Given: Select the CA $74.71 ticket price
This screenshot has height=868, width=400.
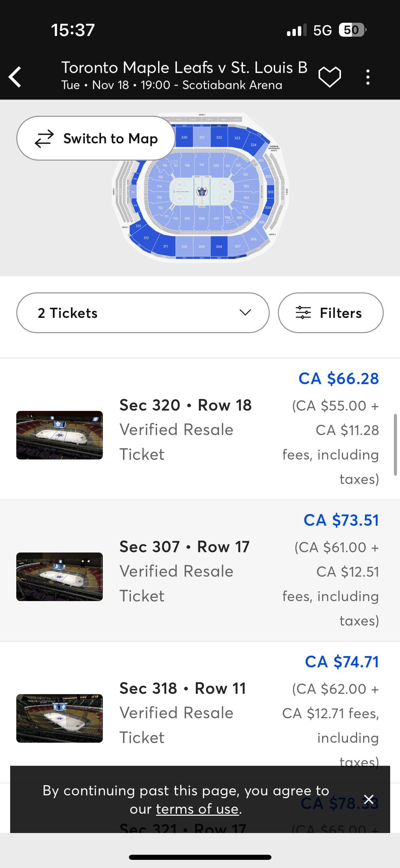Looking at the screenshot, I should tap(342, 662).
